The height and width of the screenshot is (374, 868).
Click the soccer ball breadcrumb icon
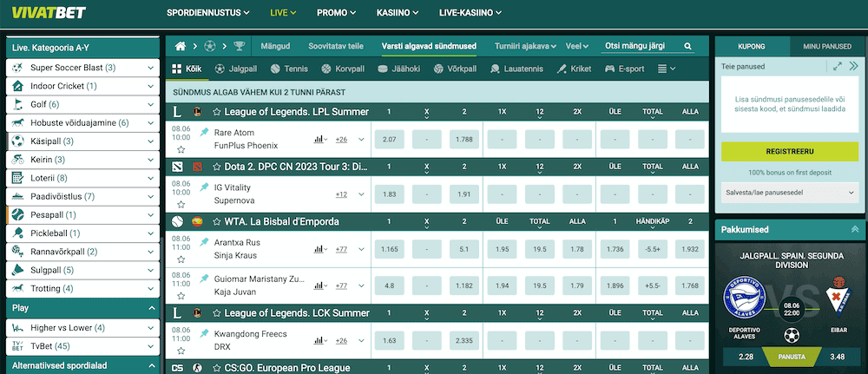point(210,47)
